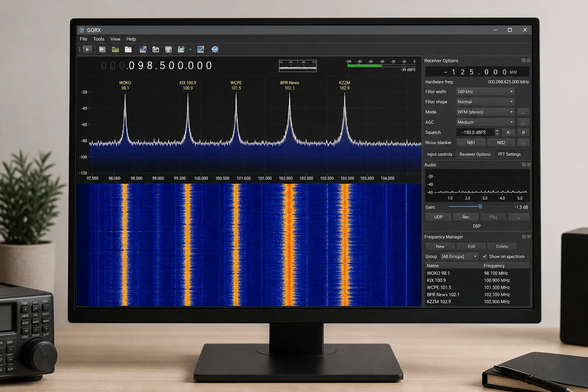
Task: Open the View menu
Action: (x=115, y=39)
